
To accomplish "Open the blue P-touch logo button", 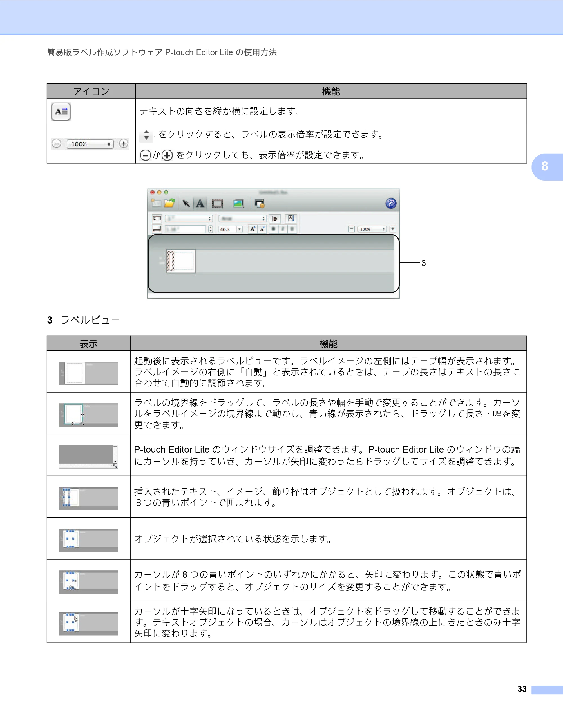I will point(391,203).
